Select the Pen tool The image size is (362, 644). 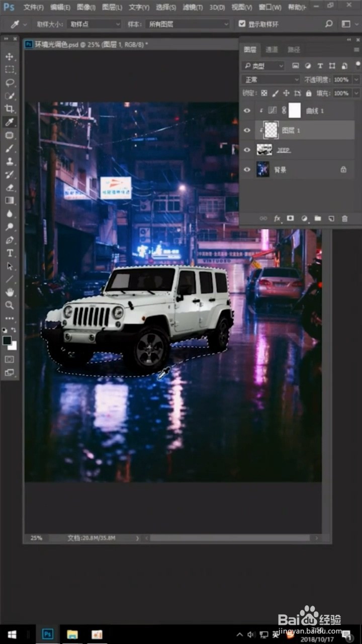click(x=10, y=240)
